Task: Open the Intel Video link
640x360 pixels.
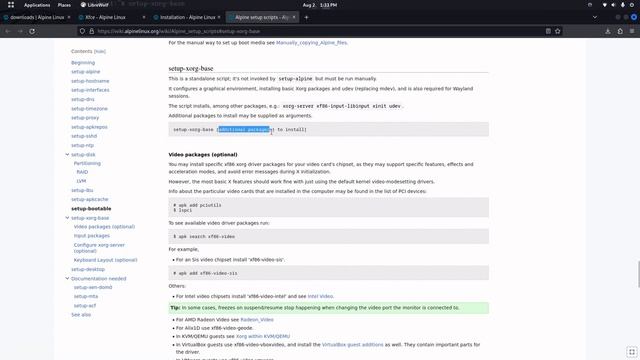Action: click(x=320, y=297)
